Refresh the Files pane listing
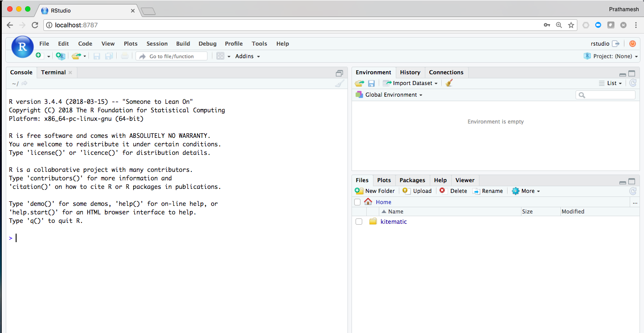This screenshot has width=644, height=333. click(632, 191)
